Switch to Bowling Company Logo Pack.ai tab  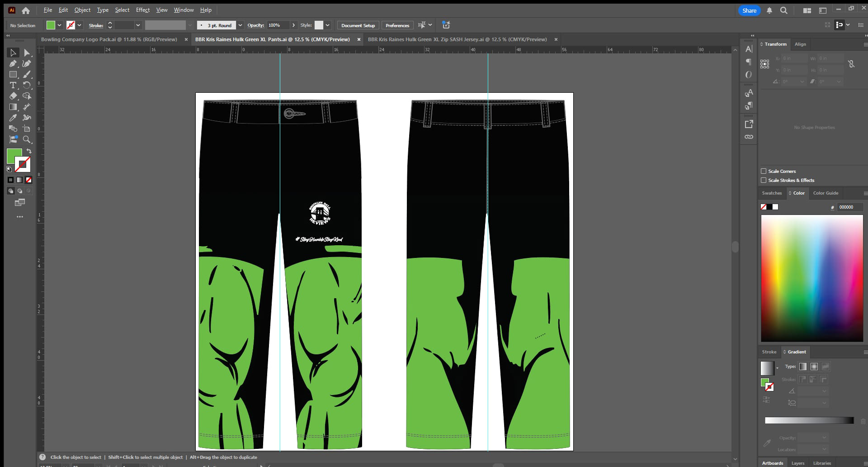click(109, 39)
